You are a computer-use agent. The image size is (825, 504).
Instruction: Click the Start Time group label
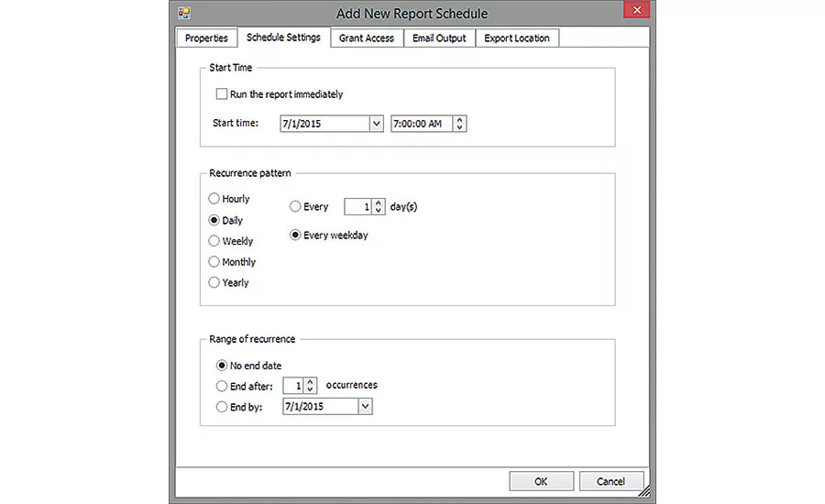pyautogui.click(x=230, y=67)
